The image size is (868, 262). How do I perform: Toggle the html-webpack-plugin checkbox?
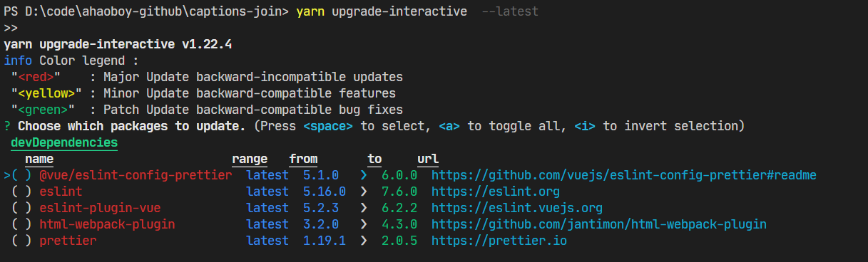point(21,224)
